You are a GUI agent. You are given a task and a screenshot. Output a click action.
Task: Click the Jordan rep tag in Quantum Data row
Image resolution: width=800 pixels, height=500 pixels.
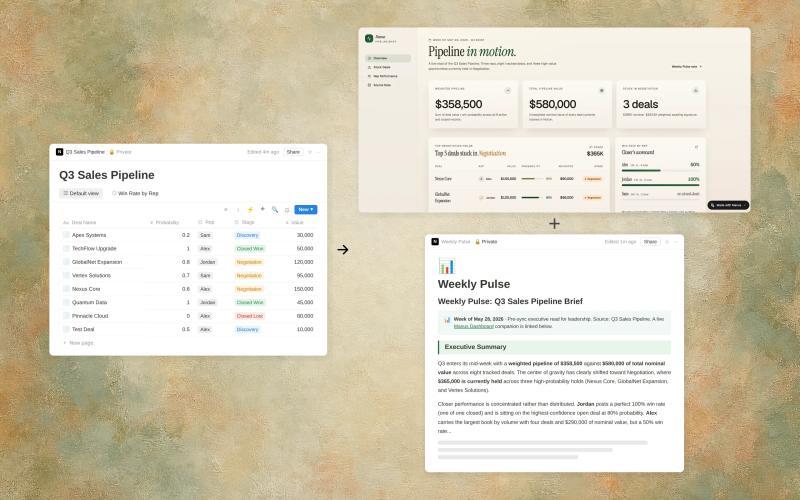[208, 303]
